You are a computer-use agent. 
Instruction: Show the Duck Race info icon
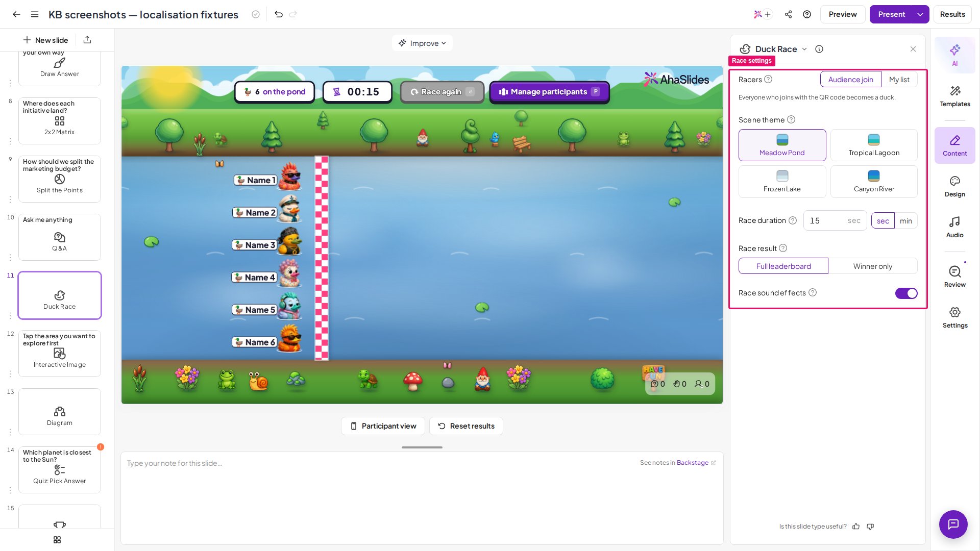pyautogui.click(x=819, y=49)
